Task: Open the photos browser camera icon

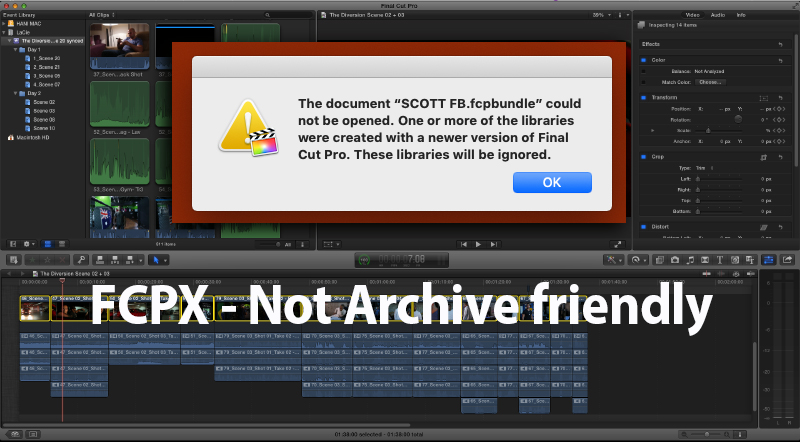Action: 674,260
